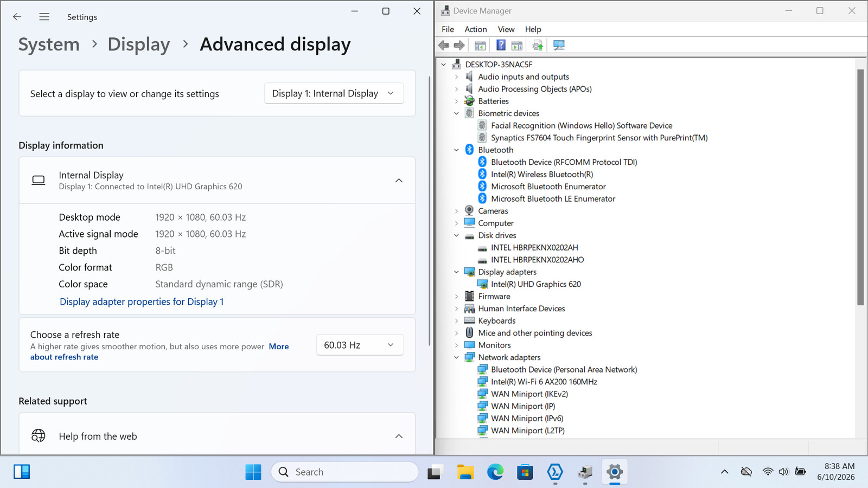Click the crossed-out cloud tray icon
Image resolution: width=868 pixels, height=488 pixels.
point(746,472)
